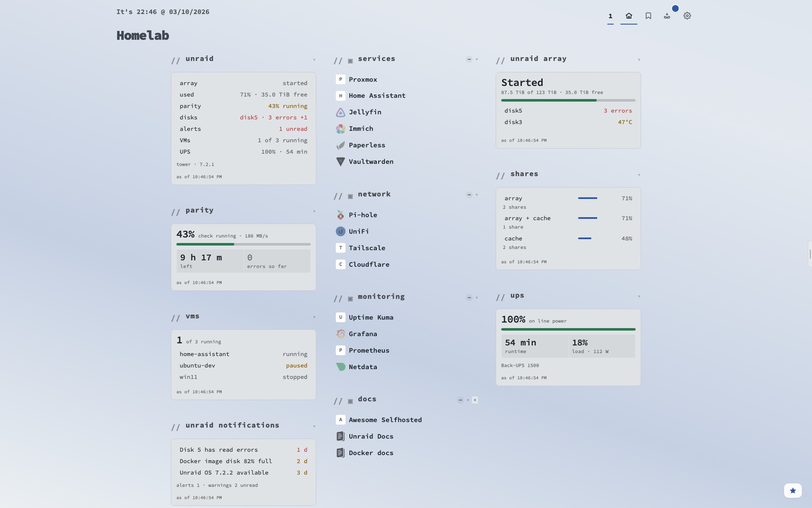Collapse the unraid array widget arrow
Viewport: 812px width, 508px height.
[x=639, y=60]
